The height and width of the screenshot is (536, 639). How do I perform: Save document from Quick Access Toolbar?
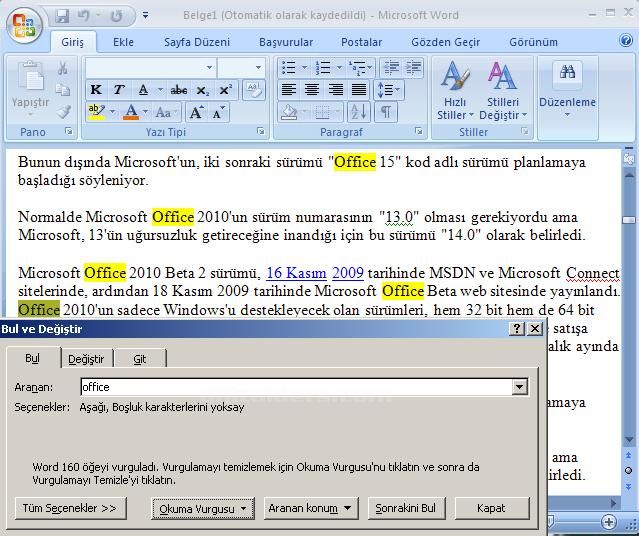(62, 16)
